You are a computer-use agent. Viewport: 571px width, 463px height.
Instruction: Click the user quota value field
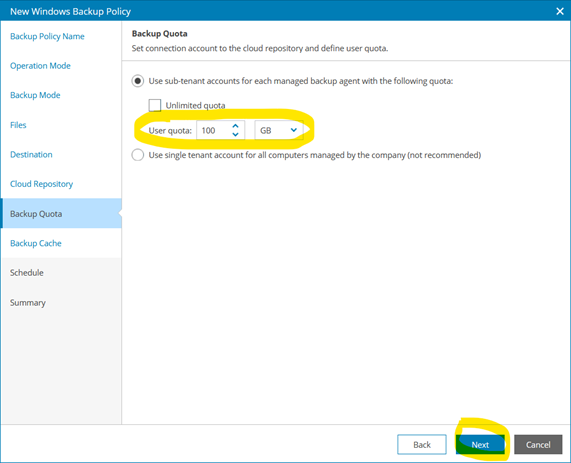[214, 130]
